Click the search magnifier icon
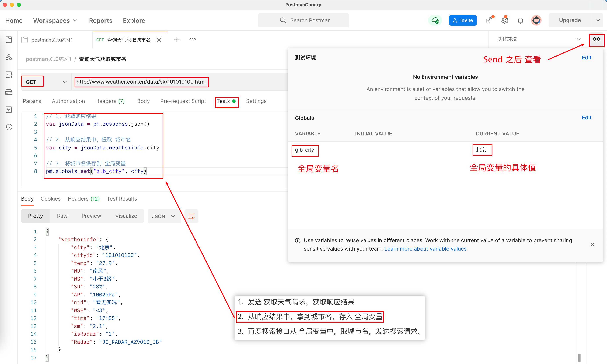This screenshot has width=607, height=364. click(x=283, y=20)
